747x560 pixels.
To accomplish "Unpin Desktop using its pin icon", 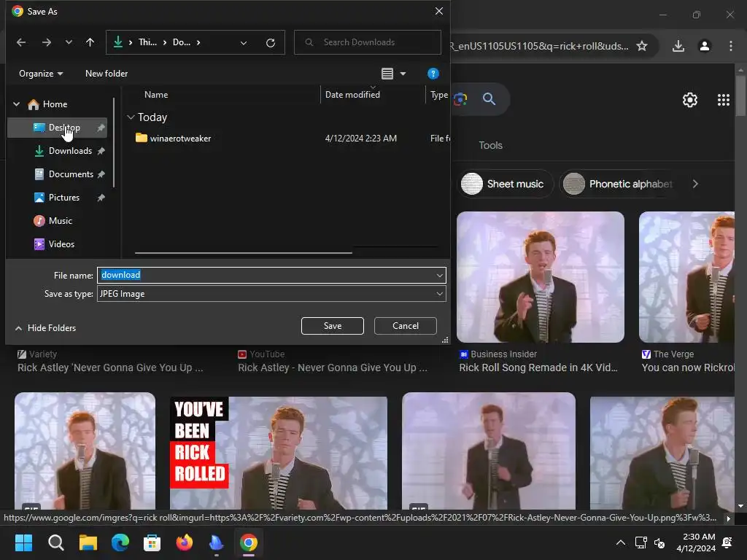I will click(x=101, y=128).
